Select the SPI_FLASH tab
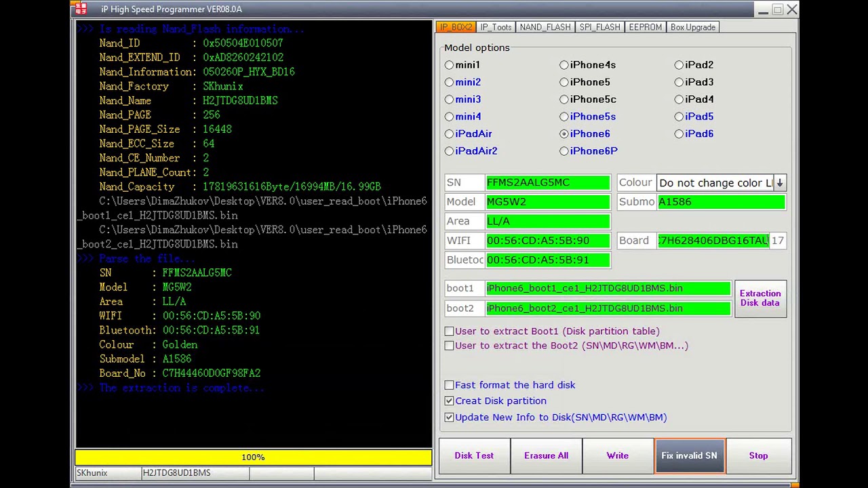 [599, 27]
